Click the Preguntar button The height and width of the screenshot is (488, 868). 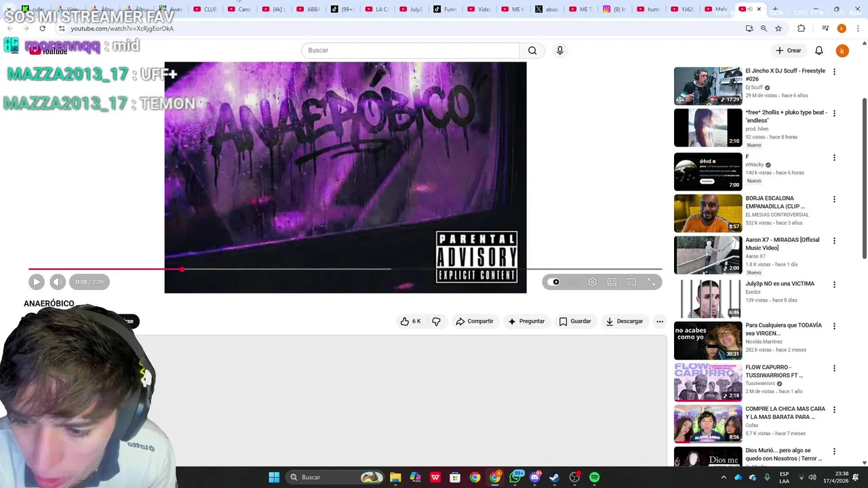click(526, 321)
